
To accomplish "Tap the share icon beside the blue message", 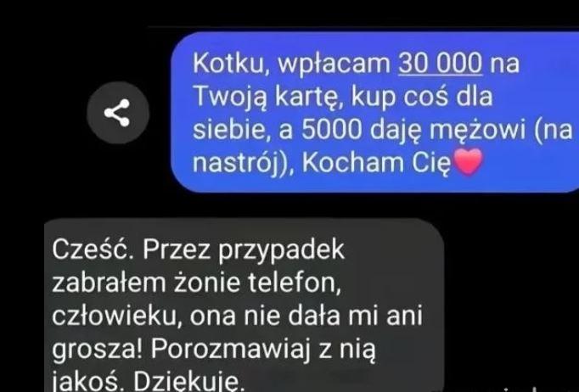I will tap(118, 113).
